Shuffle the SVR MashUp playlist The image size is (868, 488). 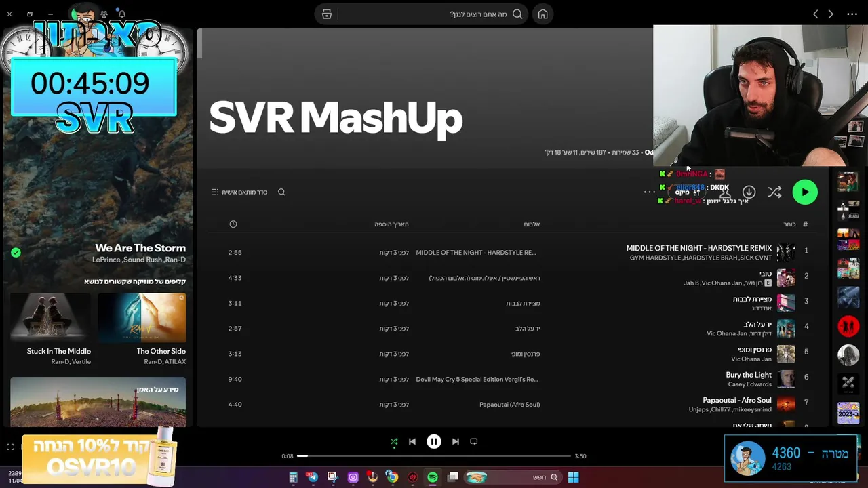coord(774,192)
